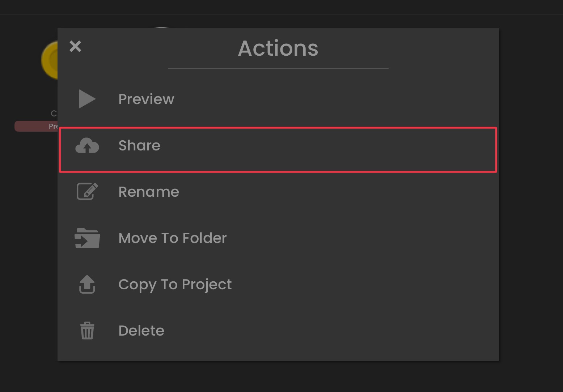Choose the Share menu entry text

pyautogui.click(x=139, y=145)
